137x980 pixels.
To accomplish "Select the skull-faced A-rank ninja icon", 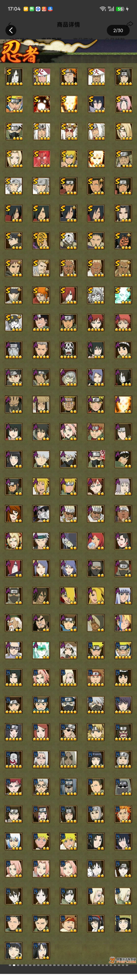I will click(68, 350).
